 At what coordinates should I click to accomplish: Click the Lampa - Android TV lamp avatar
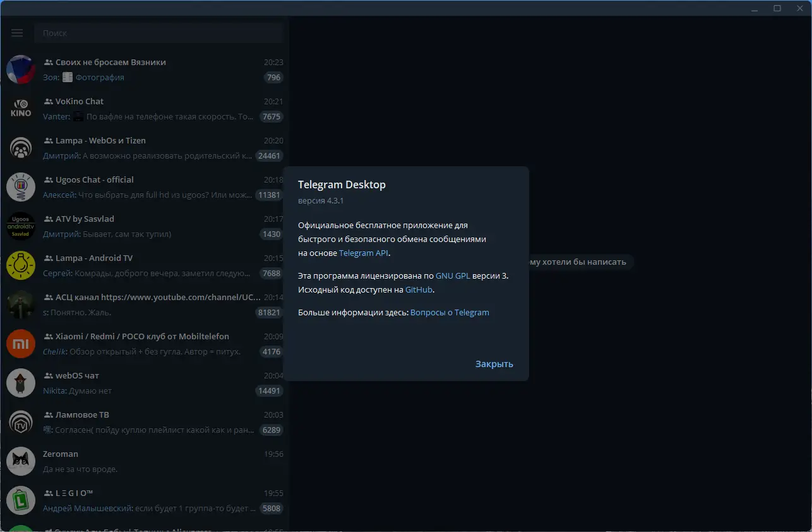click(x=20, y=265)
